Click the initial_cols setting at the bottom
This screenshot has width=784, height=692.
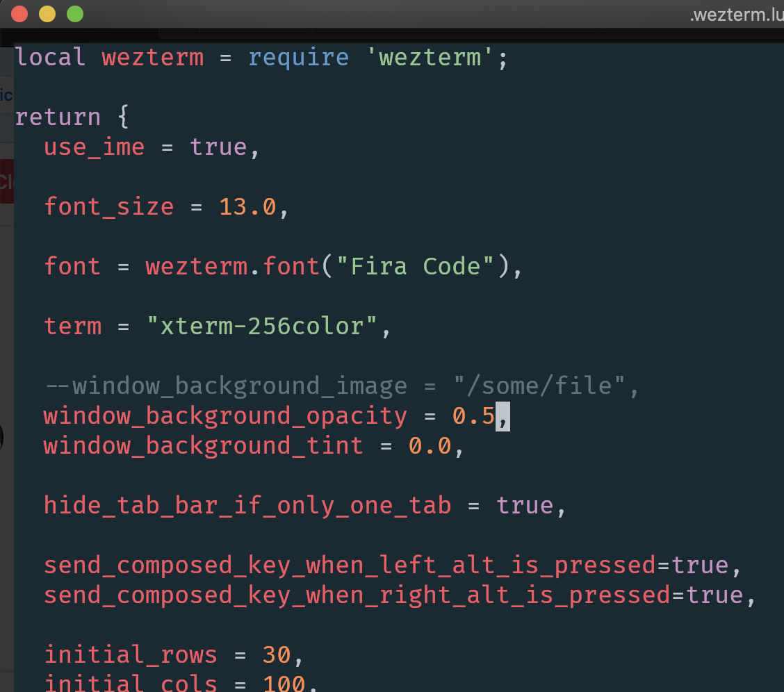(x=130, y=683)
